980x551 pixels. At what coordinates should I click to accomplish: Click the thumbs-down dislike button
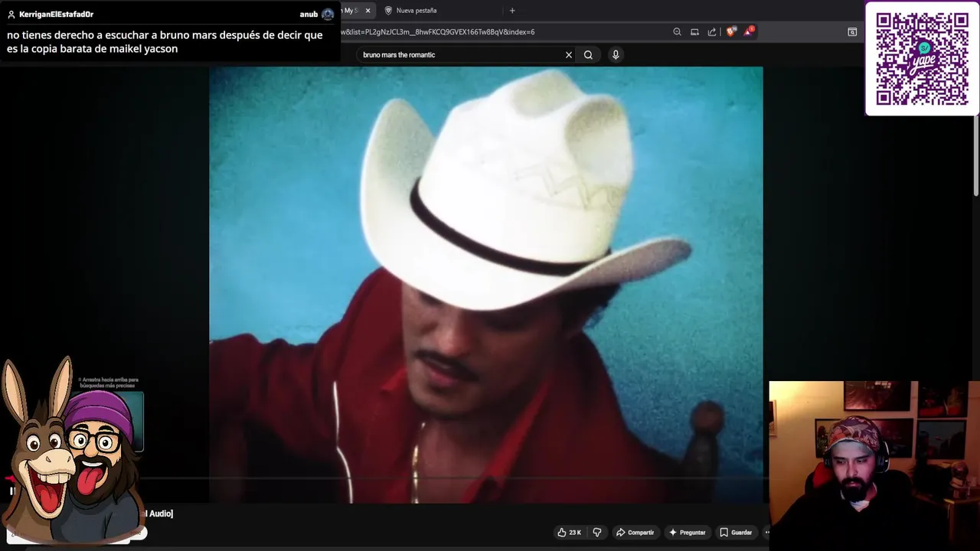tap(597, 533)
